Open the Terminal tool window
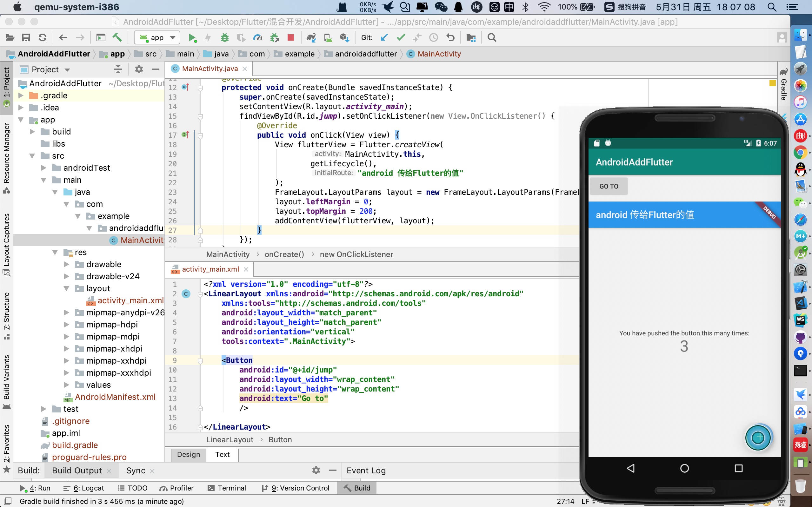The height and width of the screenshot is (507, 812). [227, 488]
